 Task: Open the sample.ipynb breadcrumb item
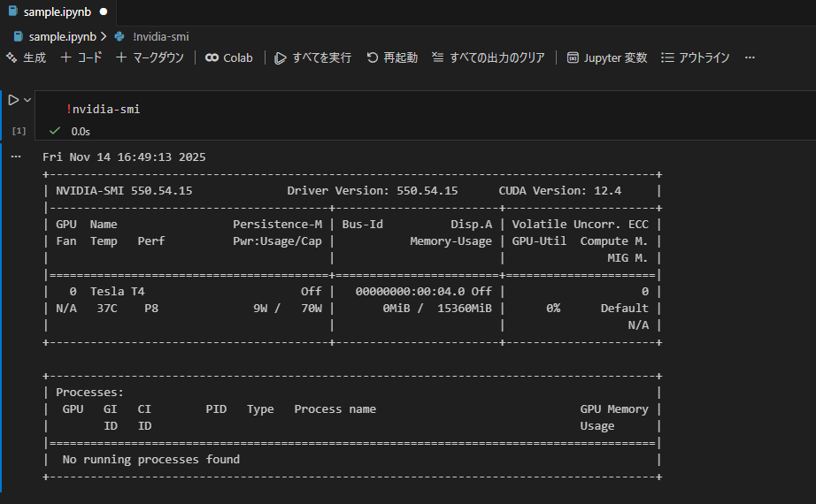pyautogui.click(x=63, y=36)
